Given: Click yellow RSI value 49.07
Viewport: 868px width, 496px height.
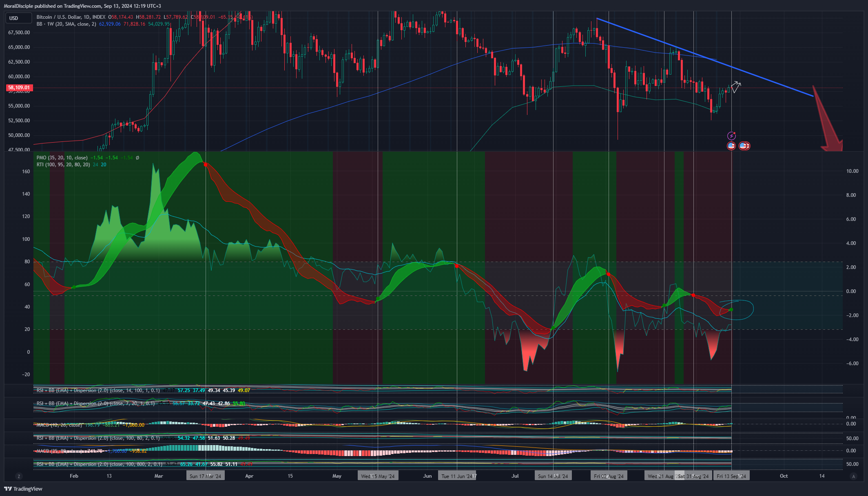Looking at the screenshot, I should [x=244, y=390].
